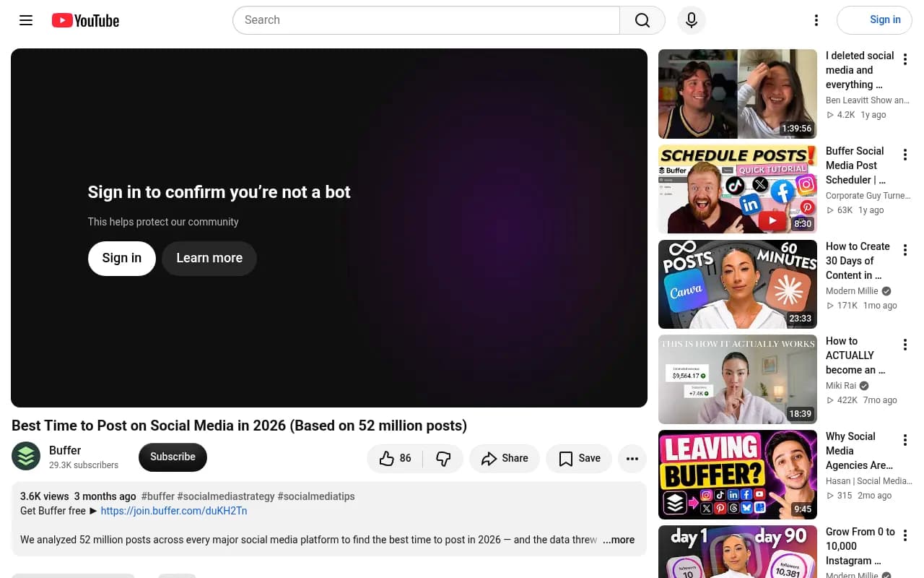Screen dimensions: 924x578
Task: Open 'LEAVING BUFFER?' video thumbnail
Action: [738, 475]
